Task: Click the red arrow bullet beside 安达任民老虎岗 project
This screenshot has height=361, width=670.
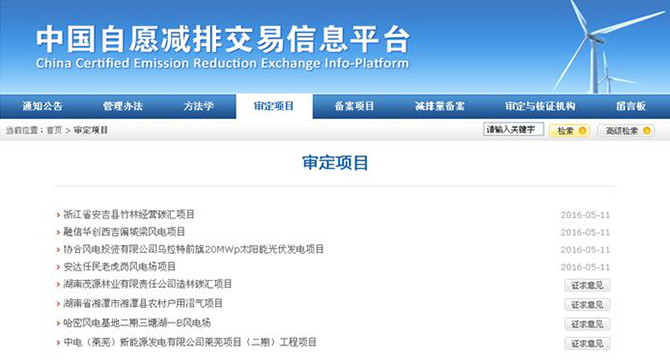Action: pyautogui.click(x=58, y=267)
